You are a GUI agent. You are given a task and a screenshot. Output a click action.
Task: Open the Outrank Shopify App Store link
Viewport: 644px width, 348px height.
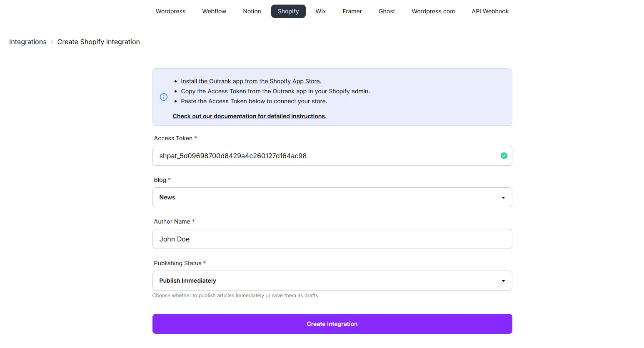[251, 81]
